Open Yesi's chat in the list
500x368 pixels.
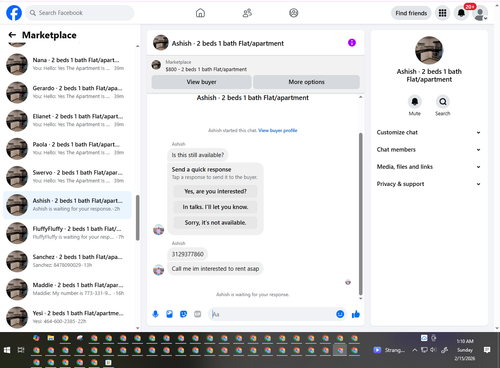pyautogui.click(x=67, y=317)
